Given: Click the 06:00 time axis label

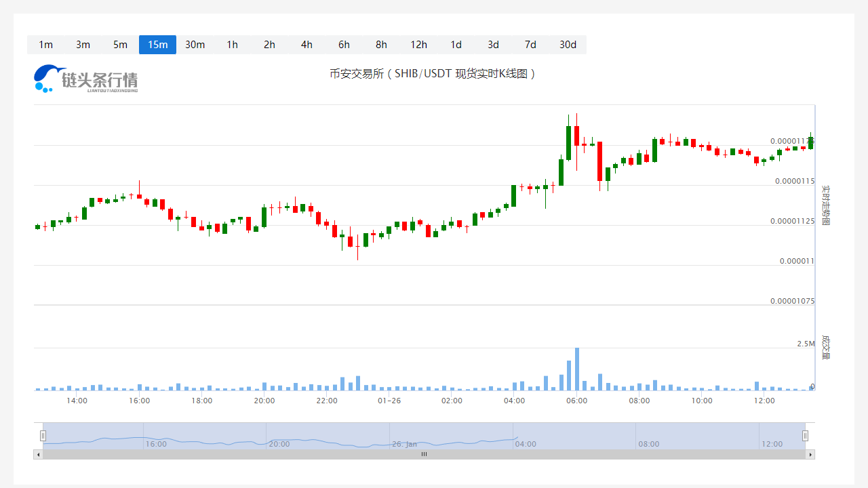Looking at the screenshot, I should (x=576, y=401).
